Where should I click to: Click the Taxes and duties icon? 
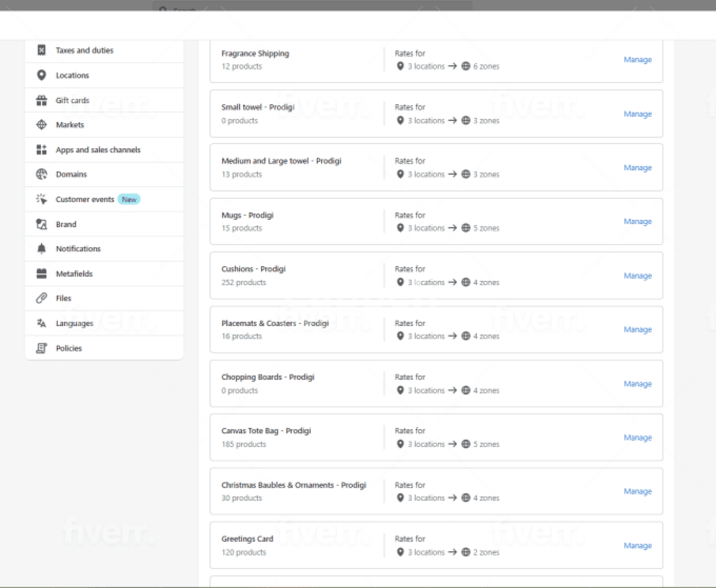coord(41,50)
